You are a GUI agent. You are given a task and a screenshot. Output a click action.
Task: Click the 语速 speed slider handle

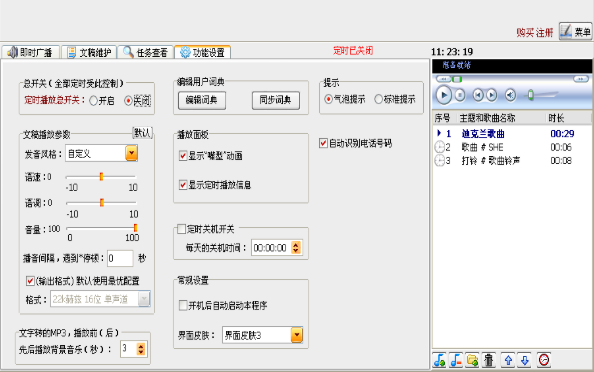tap(101, 177)
